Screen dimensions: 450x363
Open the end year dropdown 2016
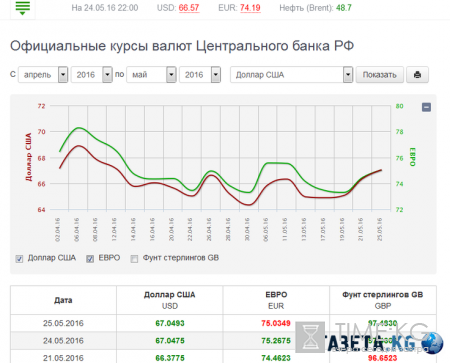click(x=200, y=75)
